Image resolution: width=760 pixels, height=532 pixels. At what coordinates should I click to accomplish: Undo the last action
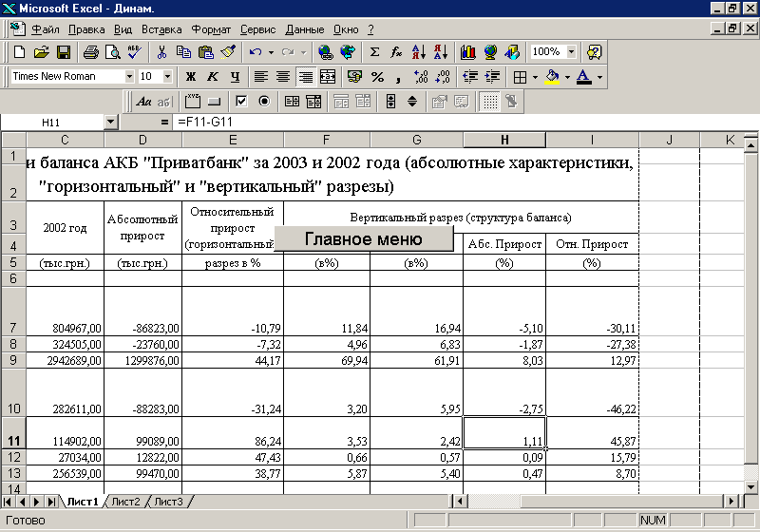pos(256,52)
